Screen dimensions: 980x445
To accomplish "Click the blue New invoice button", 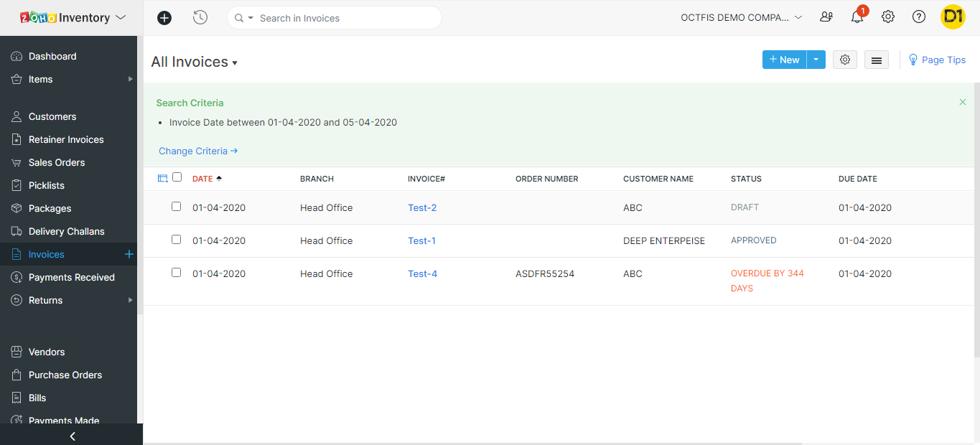I will pyautogui.click(x=785, y=60).
